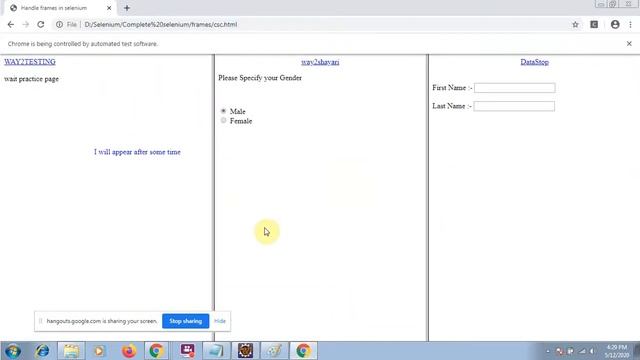Click the address bar URL
The width and height of the screenshot is (640, 360).
tap(160, 24)
